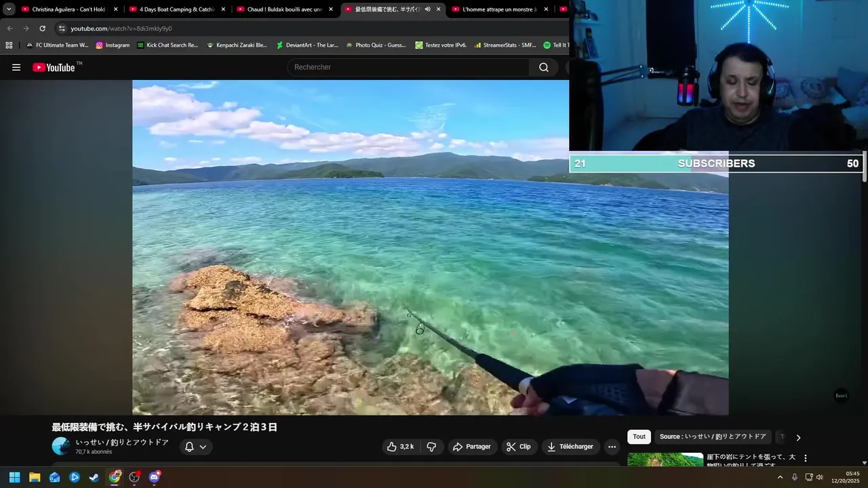Open FC Ultimate Team bookmark

click(x=58, y=45)
